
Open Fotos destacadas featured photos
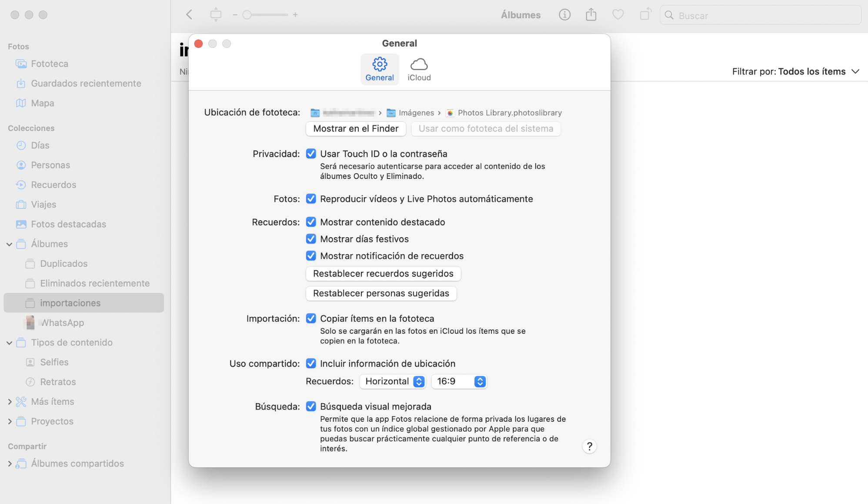pos(68,224)
